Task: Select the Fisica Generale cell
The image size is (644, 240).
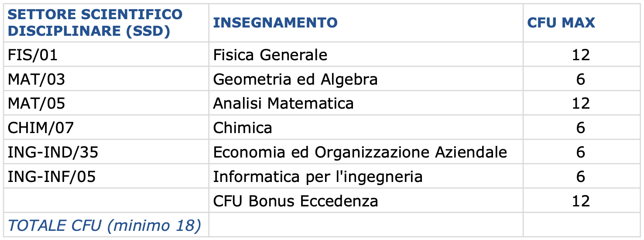Action: [366, 55]
